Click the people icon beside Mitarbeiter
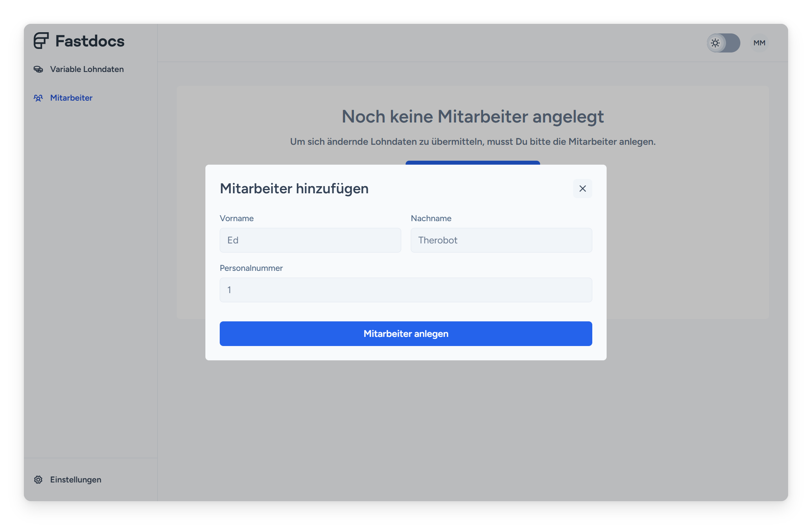This screenshot has width=812, height=525. (x=38, y=98)
